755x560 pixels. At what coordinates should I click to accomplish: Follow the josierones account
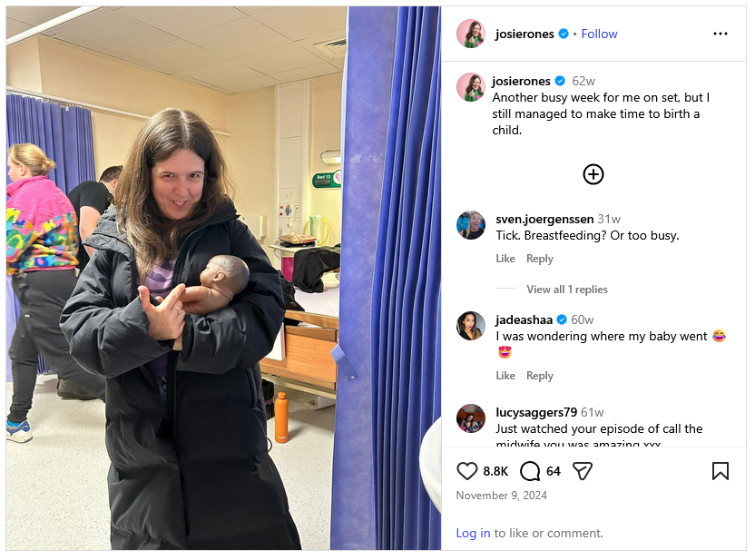(x=599, y=34)
